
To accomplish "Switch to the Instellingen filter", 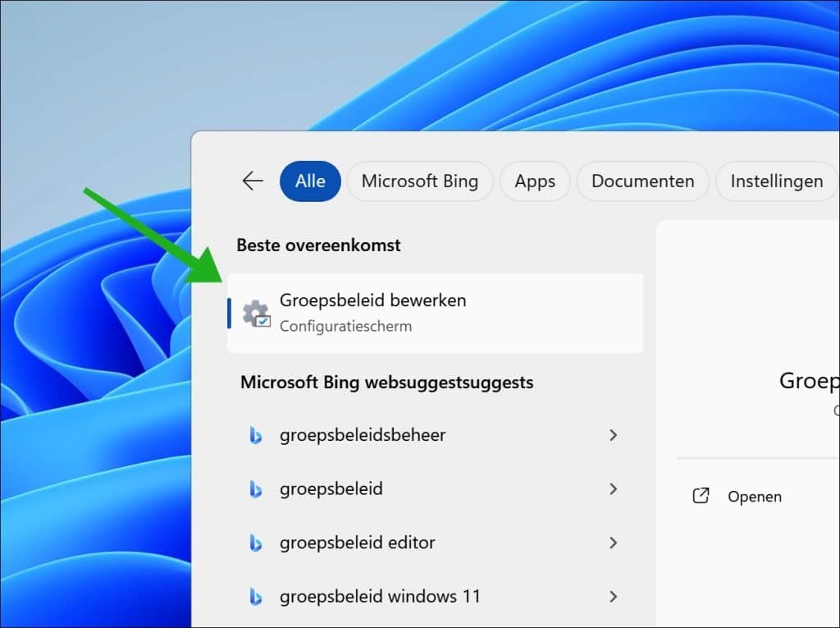I will (x=775, y=181).
